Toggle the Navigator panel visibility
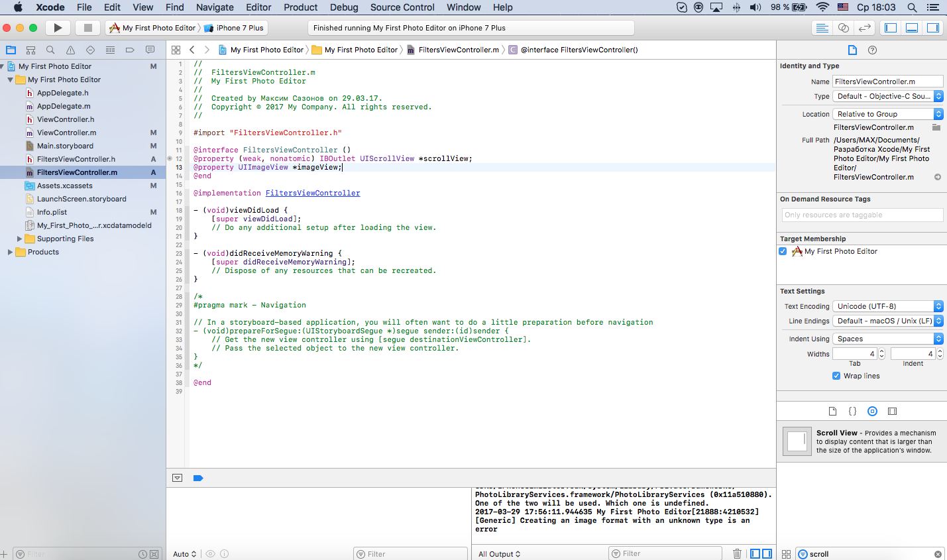 [891, 28]
